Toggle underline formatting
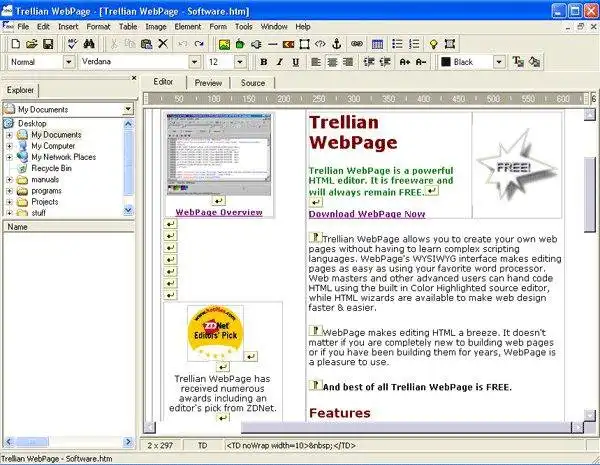The width and height of the screenshot is (600, 465). tap(295, 62)
